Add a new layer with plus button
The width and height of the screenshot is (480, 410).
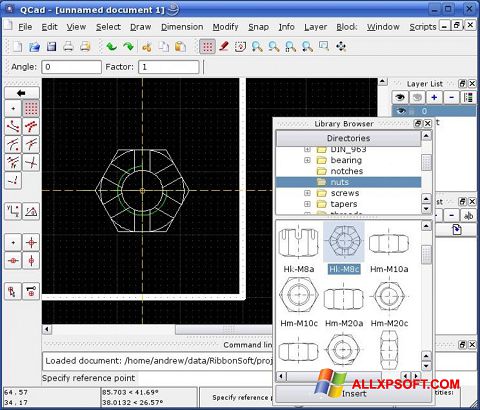434,97
